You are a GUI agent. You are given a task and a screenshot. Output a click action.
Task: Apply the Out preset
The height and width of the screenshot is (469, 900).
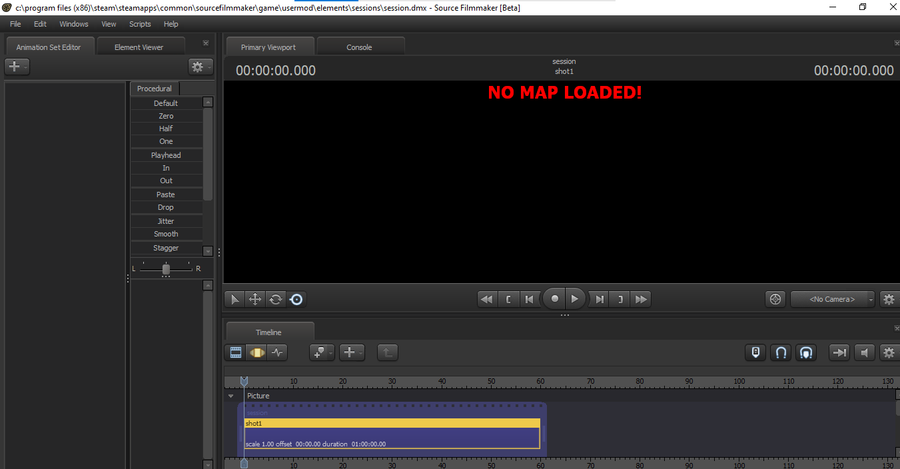click(166, 181)
